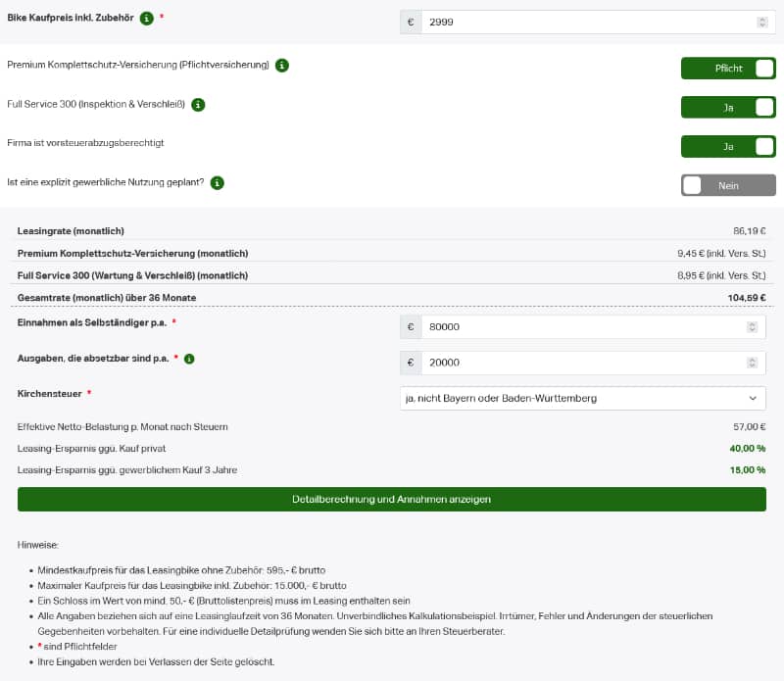Switch gewerbliche Nutzung from Nein to Ja
The height and width of the screenshot is (681, 784).
[x=729, y=184]
